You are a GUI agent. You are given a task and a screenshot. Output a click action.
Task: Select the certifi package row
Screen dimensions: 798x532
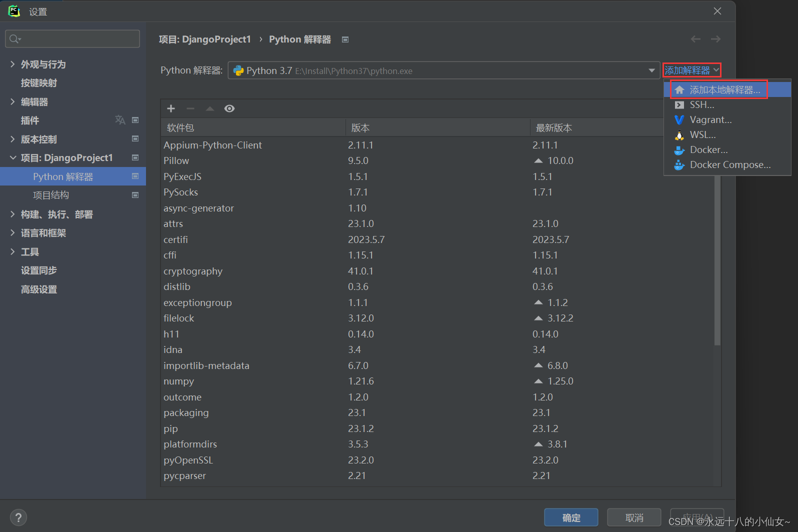point(438,239)
